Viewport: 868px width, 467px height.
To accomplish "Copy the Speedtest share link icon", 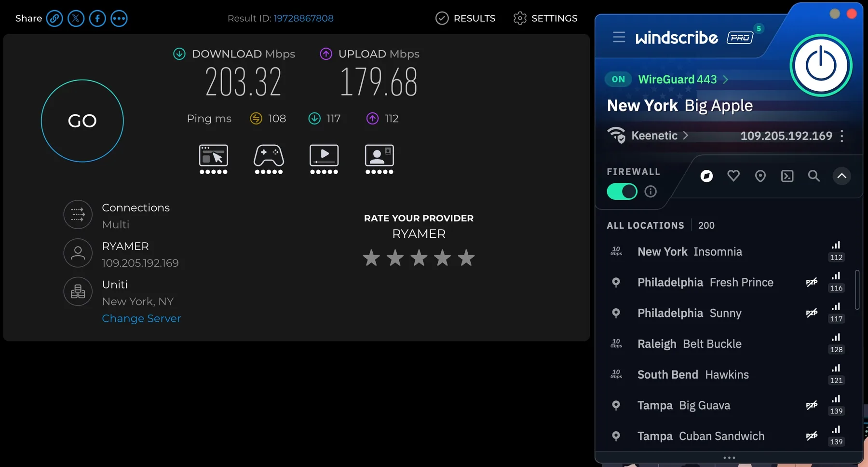I will tap(54, 19).
